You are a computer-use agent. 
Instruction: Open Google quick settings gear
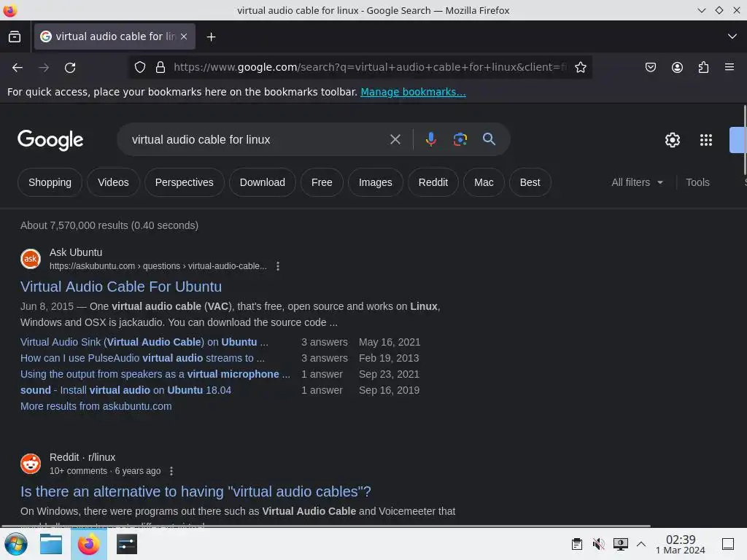coord(672,140)
